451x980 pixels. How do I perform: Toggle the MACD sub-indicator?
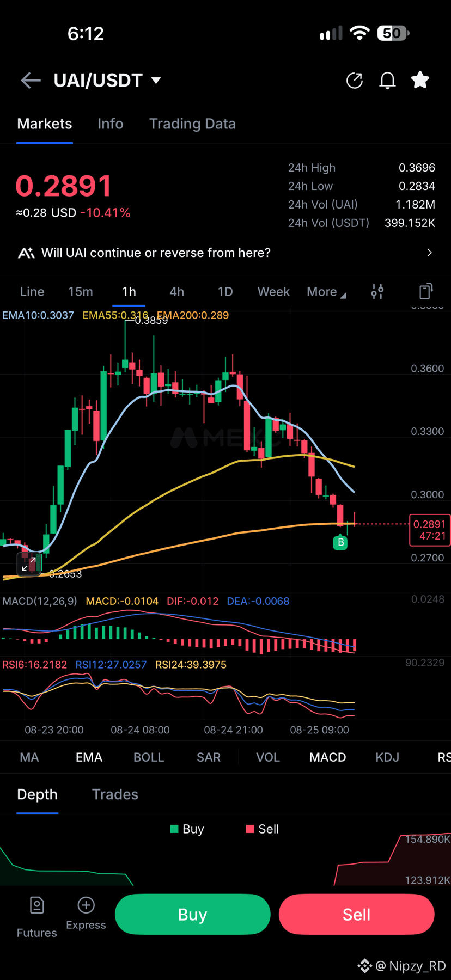[x=328, y=757]
